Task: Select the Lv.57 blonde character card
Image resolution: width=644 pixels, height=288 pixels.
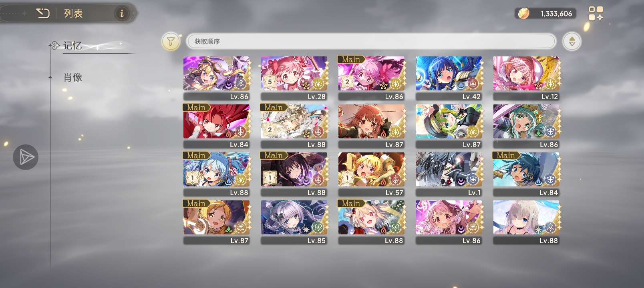Action: coord(371,174)
